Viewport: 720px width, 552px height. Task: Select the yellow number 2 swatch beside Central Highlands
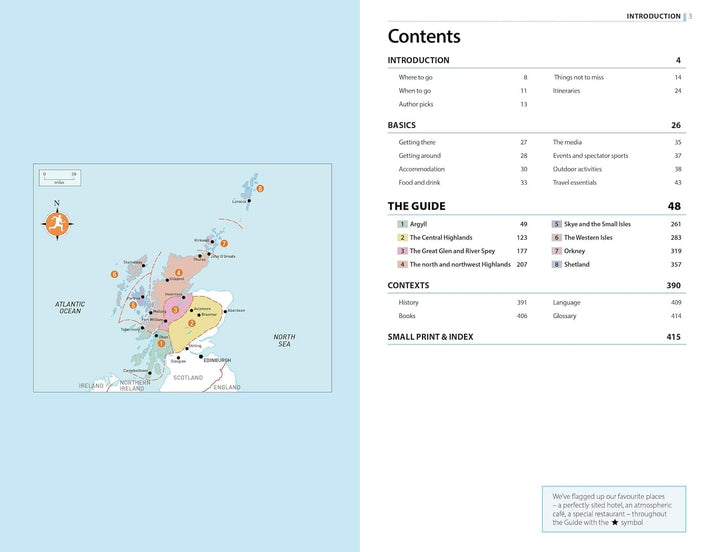tap(402, 237)
